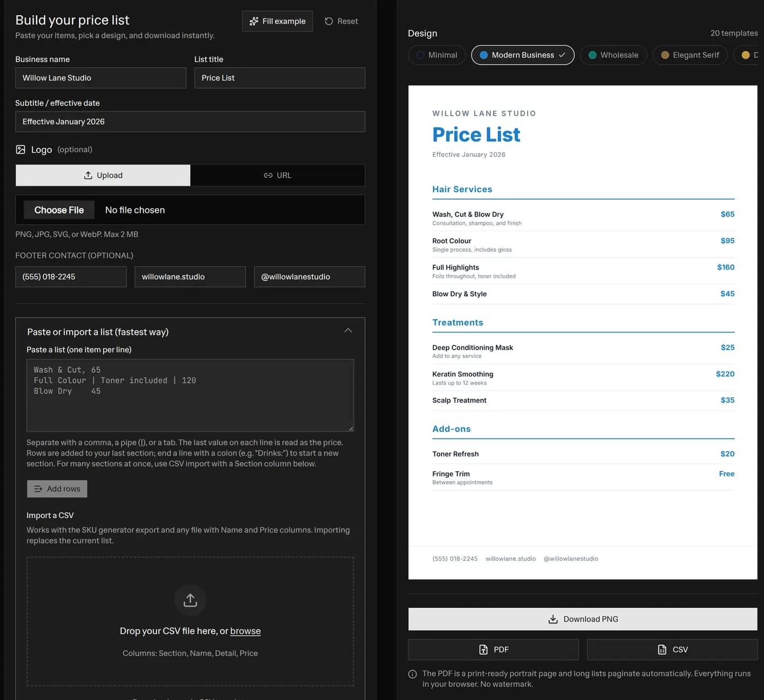
Task: Click the Fringe Trim Free price
Action: pos(727,474)
